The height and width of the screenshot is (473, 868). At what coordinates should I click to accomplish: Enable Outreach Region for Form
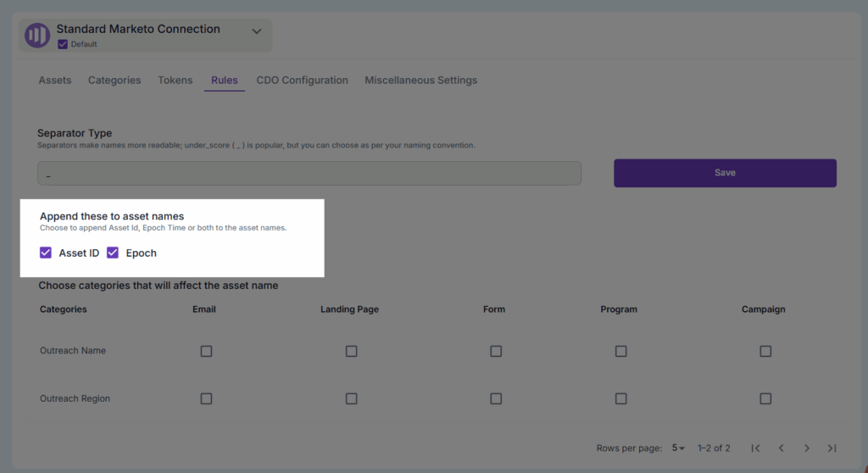[496, 398]
